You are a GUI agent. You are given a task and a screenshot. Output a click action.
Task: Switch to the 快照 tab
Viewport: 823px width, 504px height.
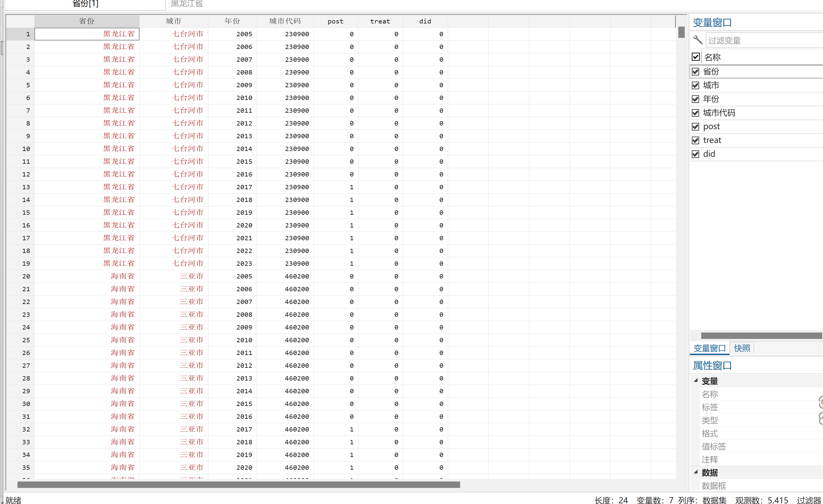click(742, 348)
